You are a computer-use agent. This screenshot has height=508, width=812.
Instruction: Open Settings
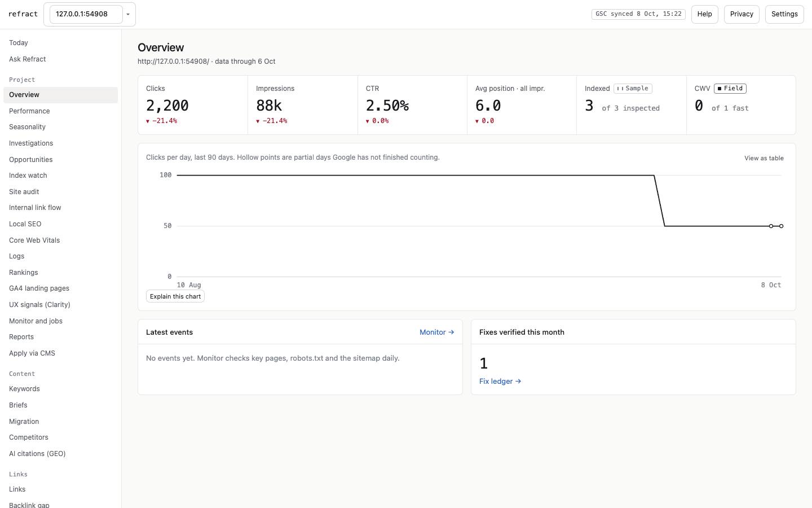click(784, 14)
